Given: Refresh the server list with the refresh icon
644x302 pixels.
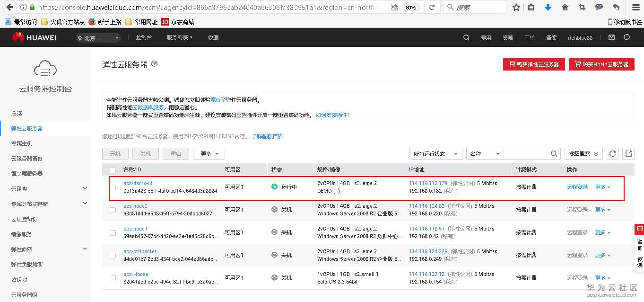Looking at the screenshot, I should (612, 153).
